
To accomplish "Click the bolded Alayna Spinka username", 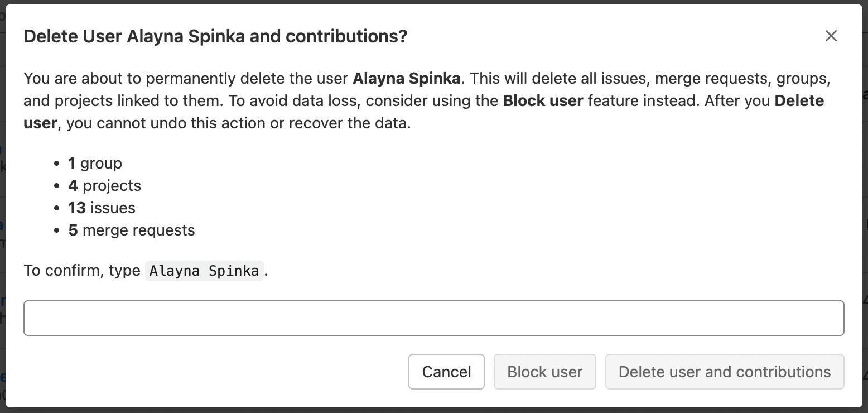I will [406, 78].
